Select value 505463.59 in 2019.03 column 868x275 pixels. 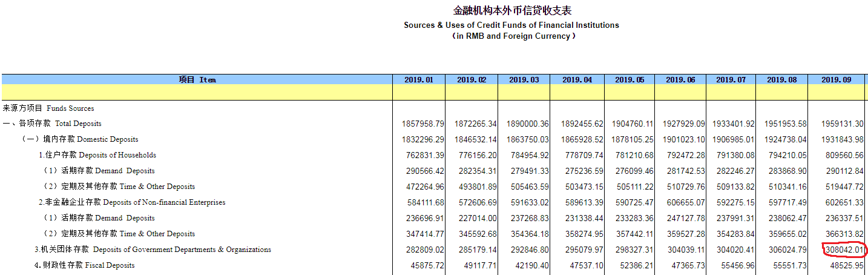click(x=529, y=187)
